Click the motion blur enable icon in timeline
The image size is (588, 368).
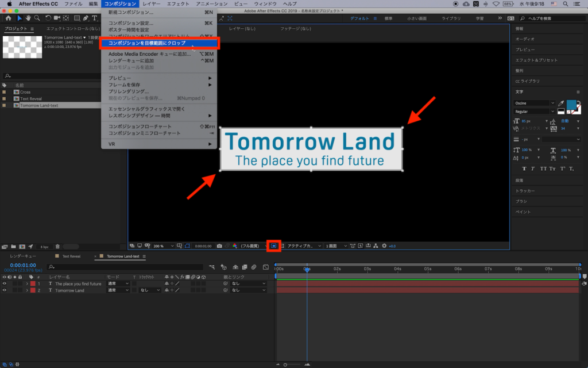(x=254, y=267)
